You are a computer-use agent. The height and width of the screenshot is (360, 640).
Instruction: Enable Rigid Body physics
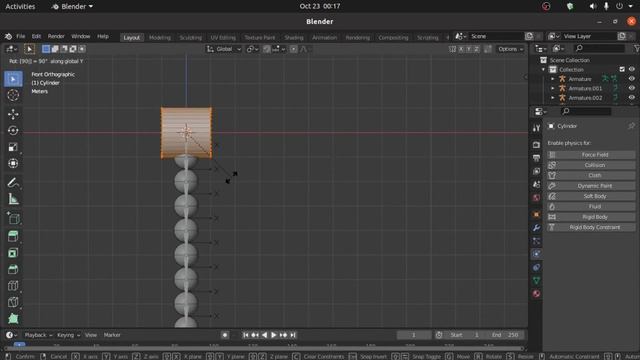(591, 217)
